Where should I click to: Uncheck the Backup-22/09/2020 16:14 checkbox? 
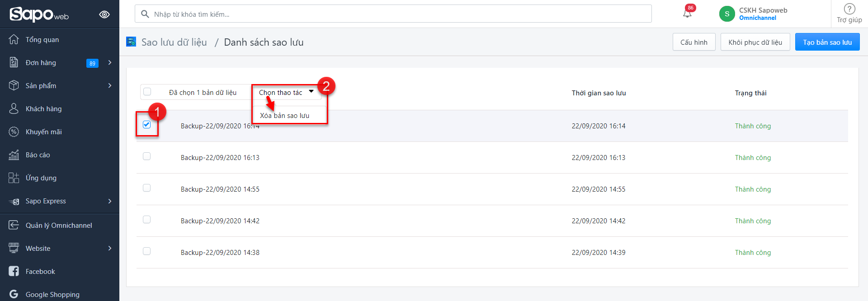(x=146, y=125)
